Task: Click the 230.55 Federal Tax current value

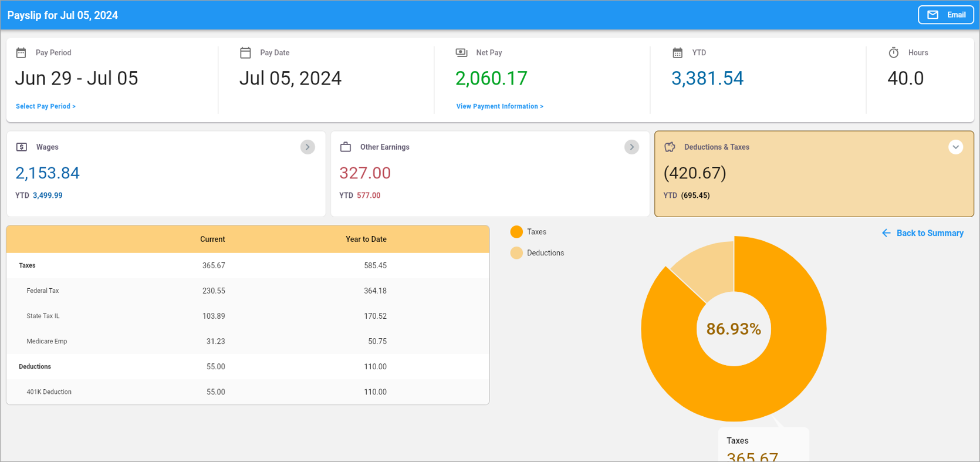Action: click(214, 291)
